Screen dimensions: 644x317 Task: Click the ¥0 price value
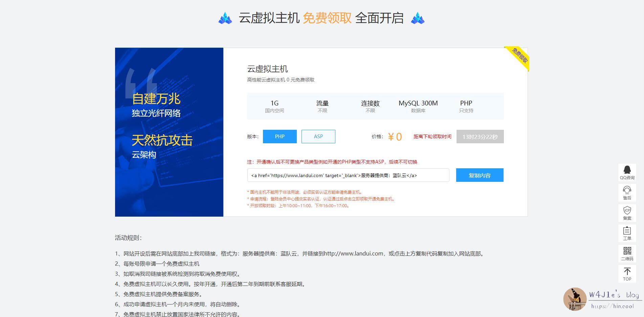(x=395, y=137)
